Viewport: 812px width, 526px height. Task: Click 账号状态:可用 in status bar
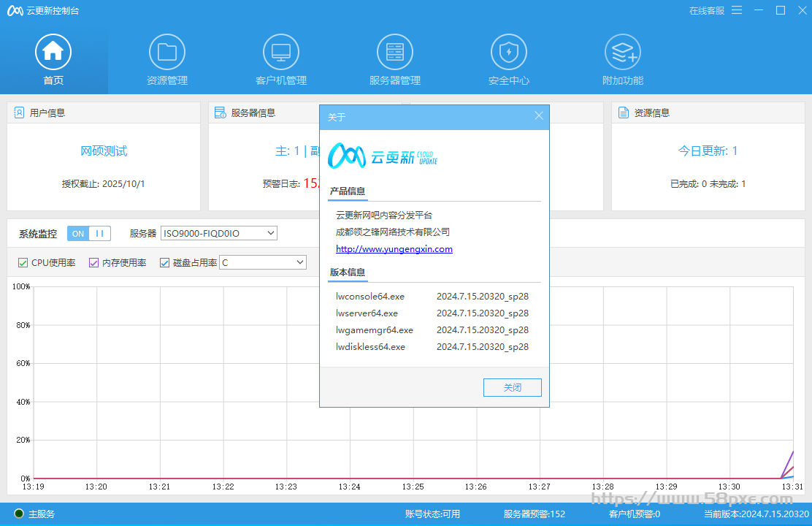click(432, 514)
